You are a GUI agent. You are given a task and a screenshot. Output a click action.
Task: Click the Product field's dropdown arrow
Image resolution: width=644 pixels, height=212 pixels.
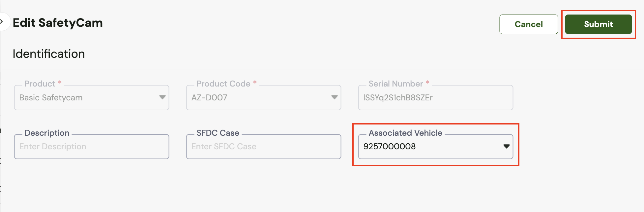[x=162, y=97]
